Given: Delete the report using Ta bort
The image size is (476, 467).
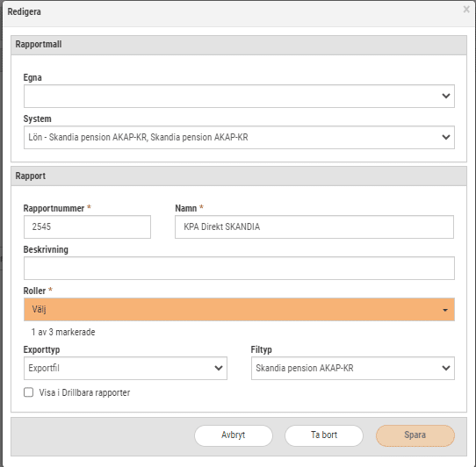Looking at the screenshot, I should [x=323, y=435].
